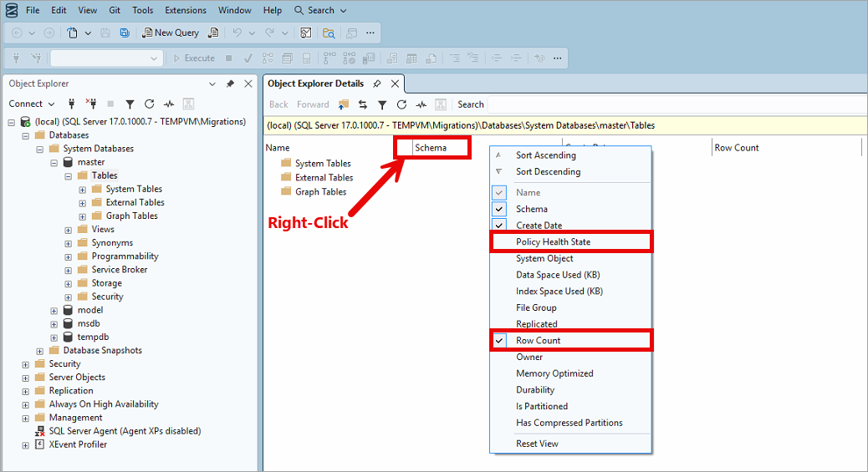The height and width of the screenshot is (472, 868).
Task: Enable the Policy Health State column
Action: point(553,242)
